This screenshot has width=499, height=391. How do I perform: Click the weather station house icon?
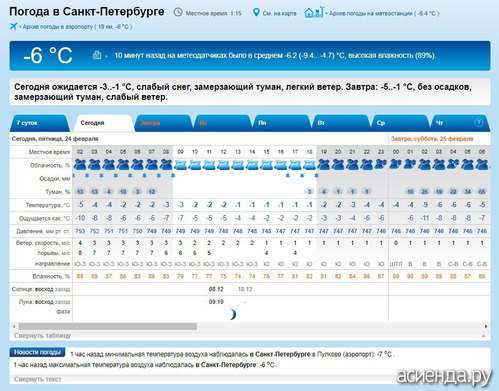click(x=314, y=12)
